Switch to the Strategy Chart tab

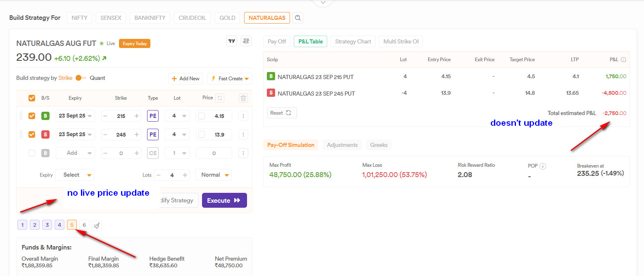353,41
